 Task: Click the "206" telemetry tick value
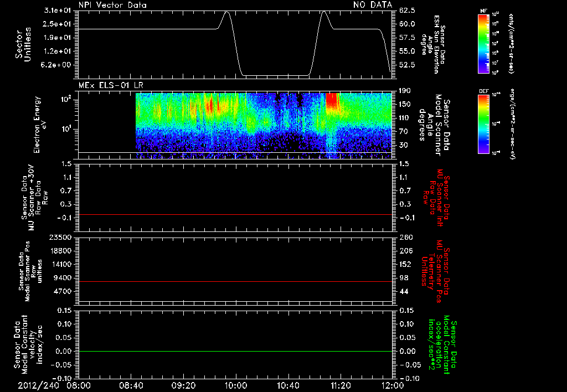pyautogui.click(x=405, y=251)
